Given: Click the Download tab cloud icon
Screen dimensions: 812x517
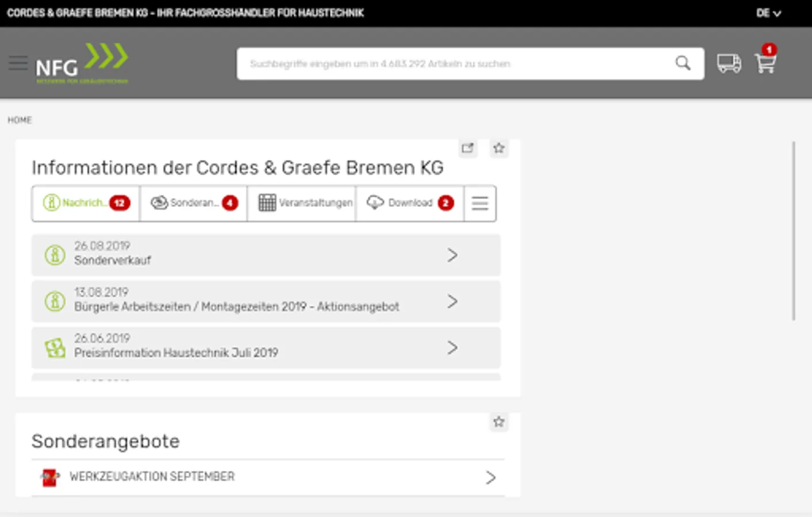Looking at the screenshot, I should (x=375, y=203).
